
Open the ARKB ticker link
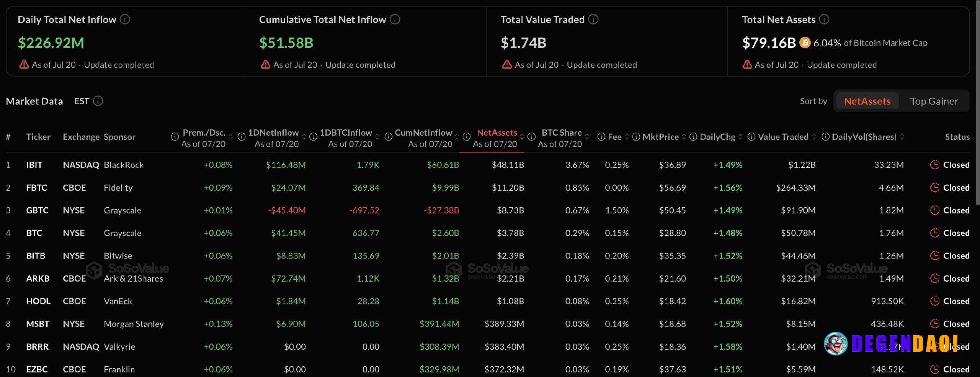pos(38,279)
